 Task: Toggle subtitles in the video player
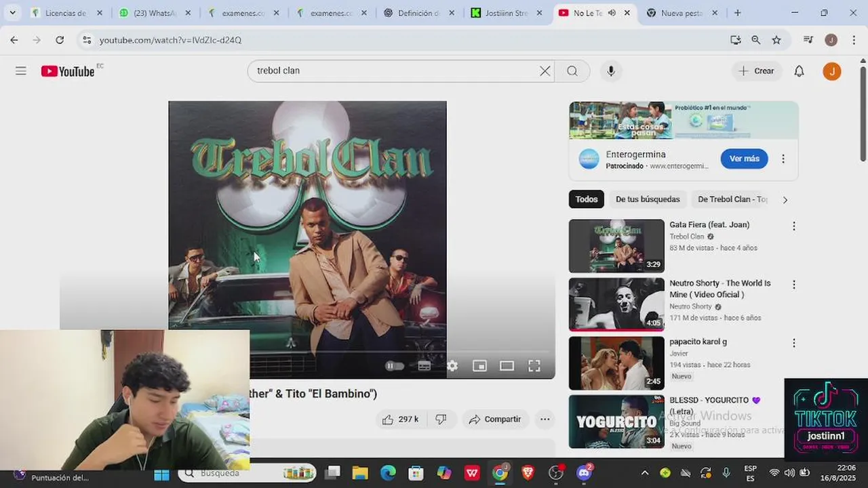coord(425,366)
